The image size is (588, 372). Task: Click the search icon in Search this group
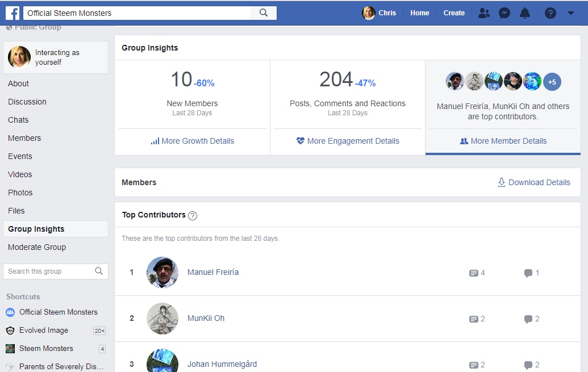pyautogui.click(x=99, y=271)
